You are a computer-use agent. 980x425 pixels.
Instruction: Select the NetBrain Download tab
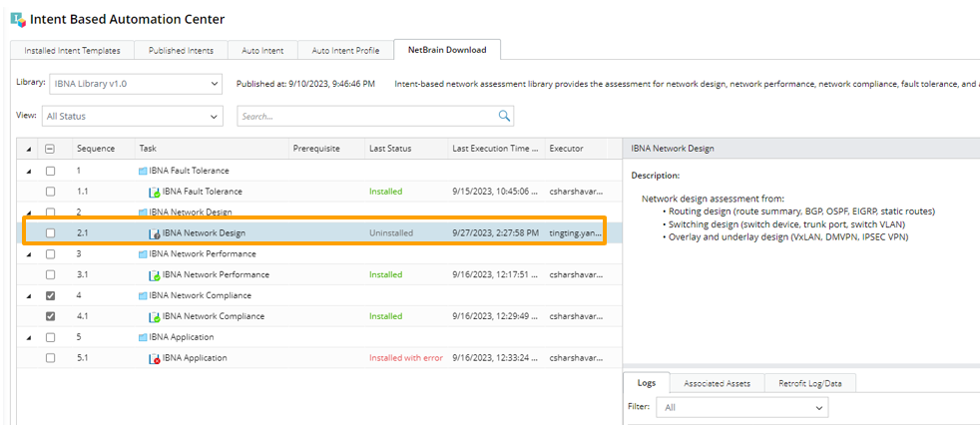pos(447,50)
